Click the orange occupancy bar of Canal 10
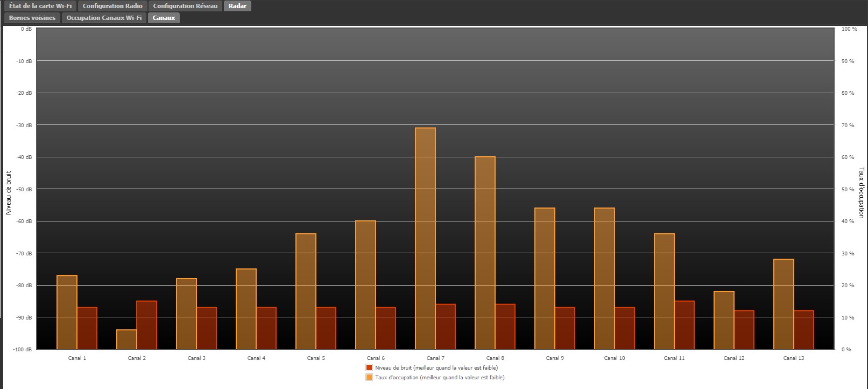This screenshot has width=868, height=389. [x=605, y=279]
